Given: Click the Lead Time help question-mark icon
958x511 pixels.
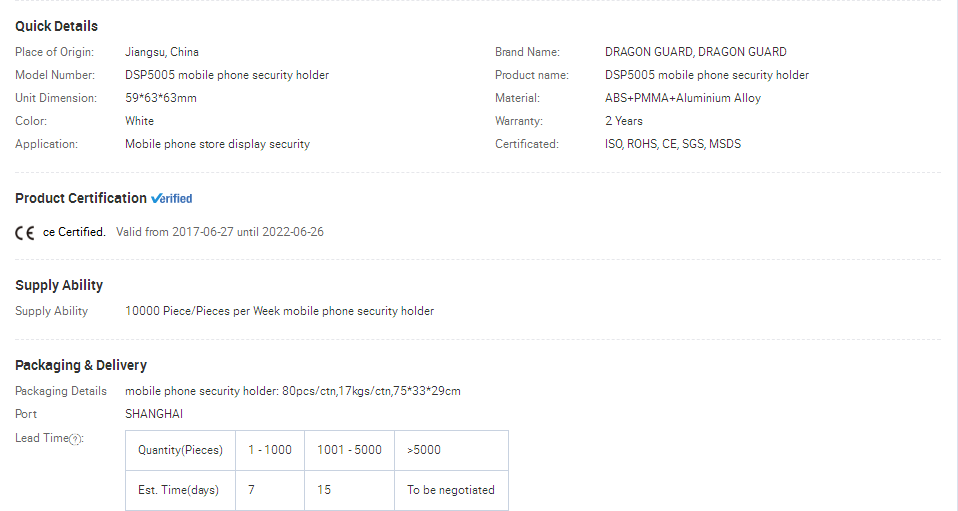Looking at the screenshot, I should click(x=75, y=439).
